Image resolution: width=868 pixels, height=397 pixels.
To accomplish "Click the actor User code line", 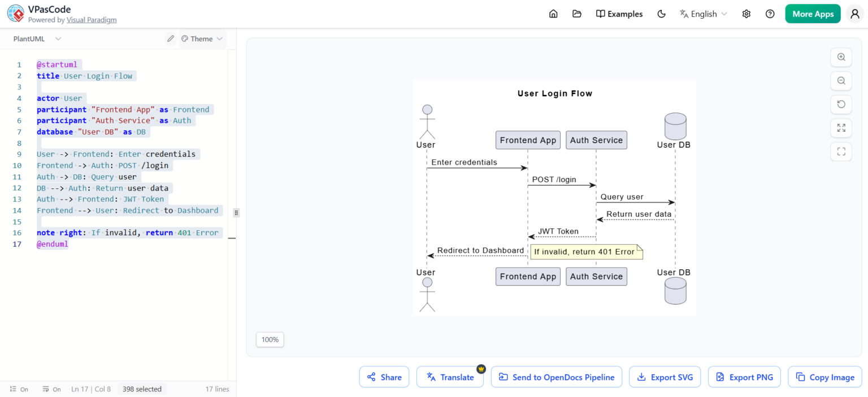I will click(59, 98).
